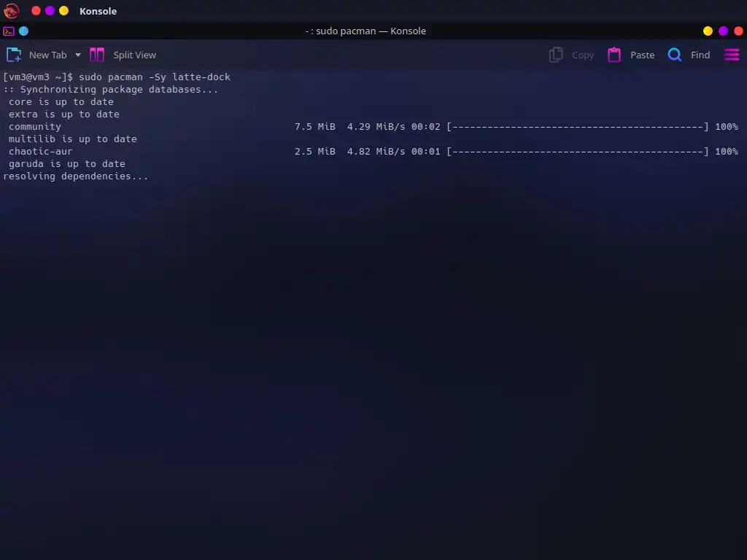
Task: Click the '4.29 MiB/s' speed value
Action: tap(376, 127)
